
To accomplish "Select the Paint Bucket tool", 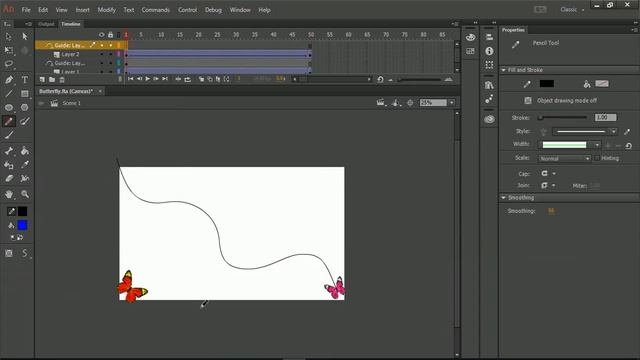I will [x=24, y=151].
